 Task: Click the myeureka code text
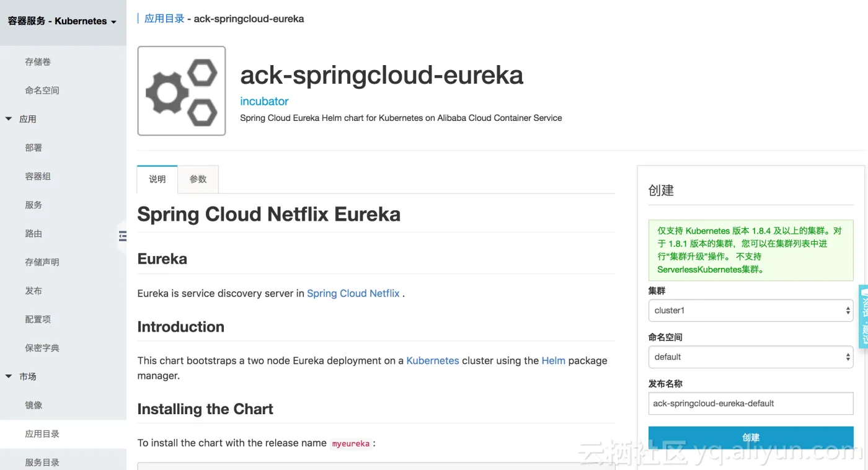pos(351,443)
